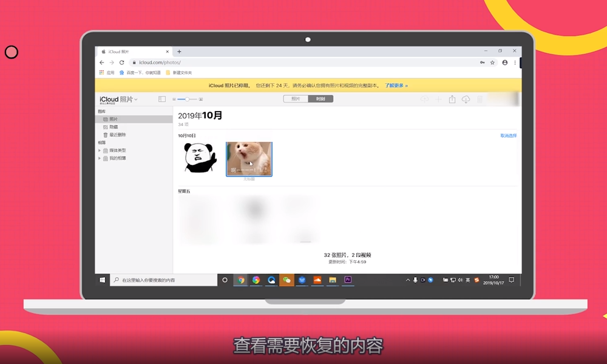Image resolution: width=607 pixels, height=364 pixels.
Task: Bookmark the page with the star icon
Action: pos(492,62)
